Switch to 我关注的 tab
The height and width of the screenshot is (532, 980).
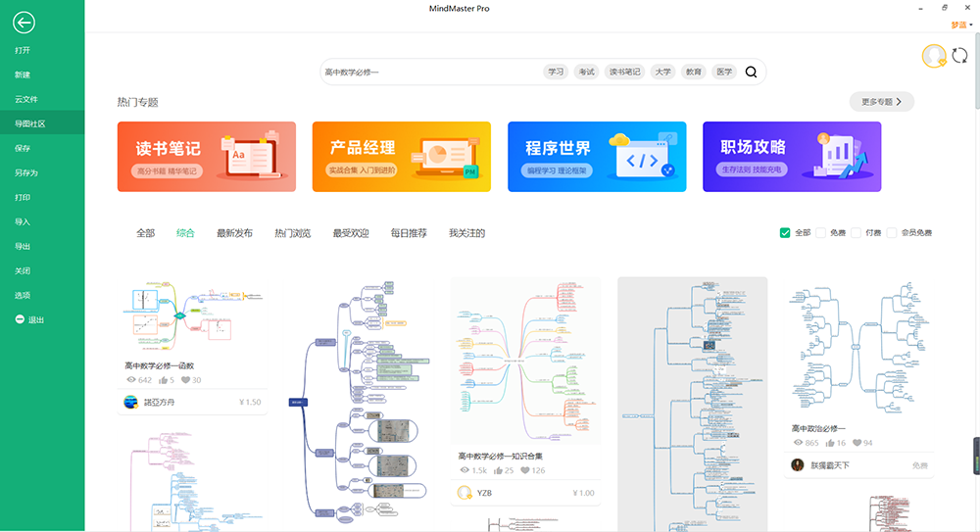point(466,233)
